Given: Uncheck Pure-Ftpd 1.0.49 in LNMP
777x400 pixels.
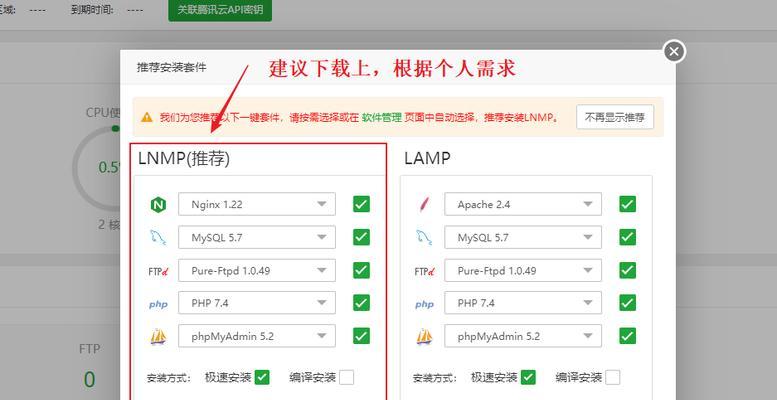Looking at the screenshot, I should [361, 270].
